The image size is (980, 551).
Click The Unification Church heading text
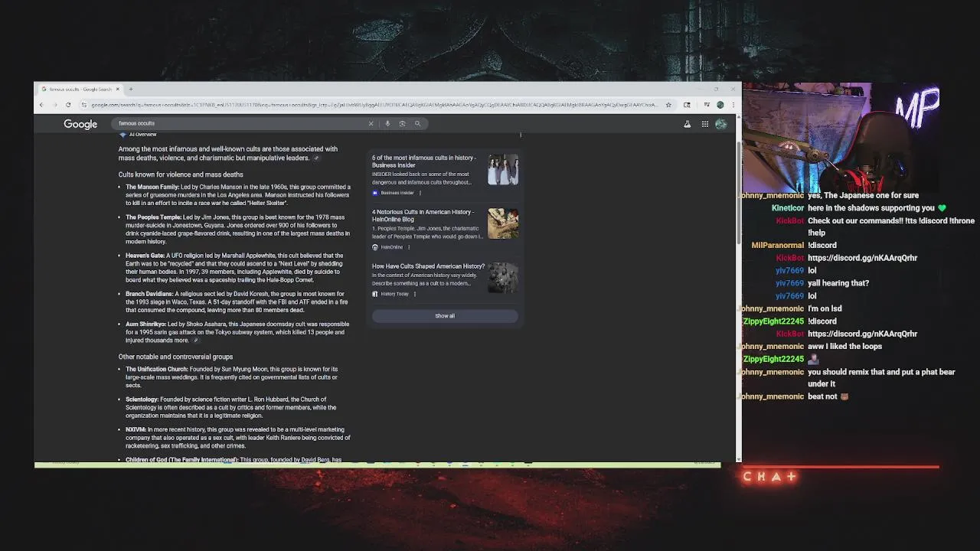click(x=157, y=369)
